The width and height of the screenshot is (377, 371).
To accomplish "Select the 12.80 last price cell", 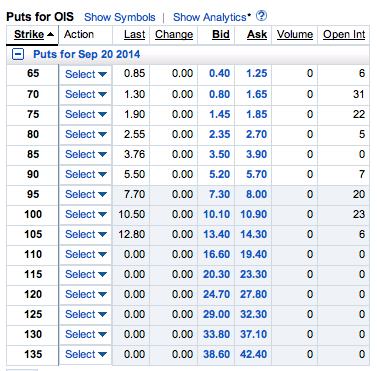I will (x=132, y=234).
